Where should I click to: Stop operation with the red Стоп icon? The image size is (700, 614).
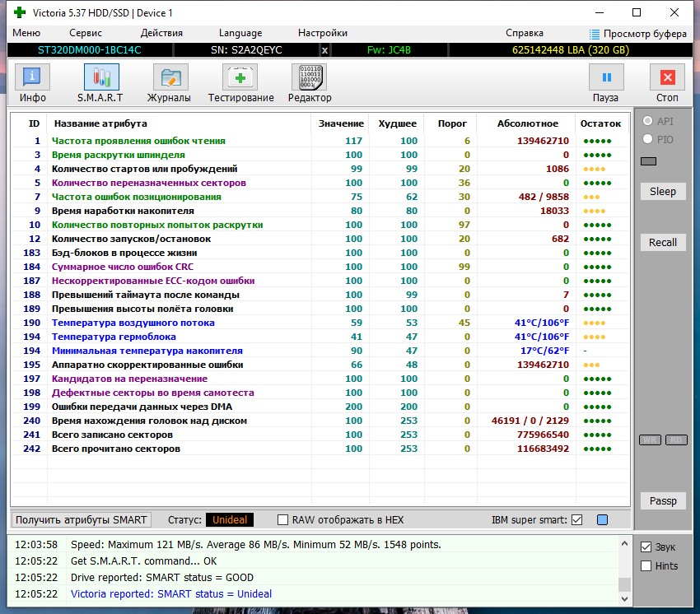[667, 77]
